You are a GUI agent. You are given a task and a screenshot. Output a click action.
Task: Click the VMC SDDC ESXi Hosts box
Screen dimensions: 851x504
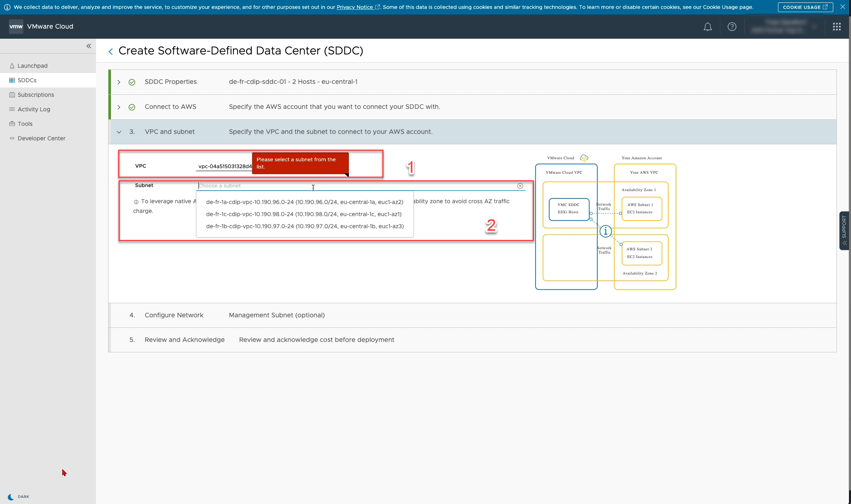pyautogui.click(x=568, y=209)
